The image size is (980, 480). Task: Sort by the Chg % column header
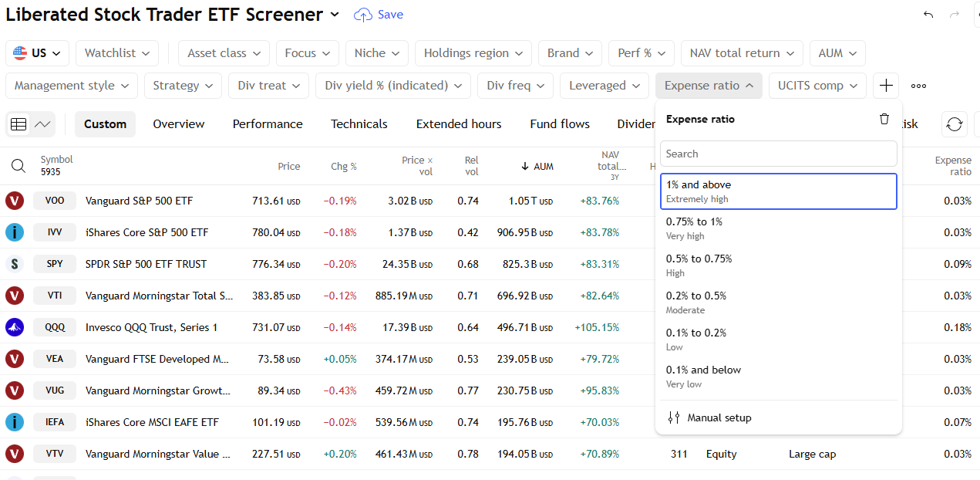click(343, 166)
